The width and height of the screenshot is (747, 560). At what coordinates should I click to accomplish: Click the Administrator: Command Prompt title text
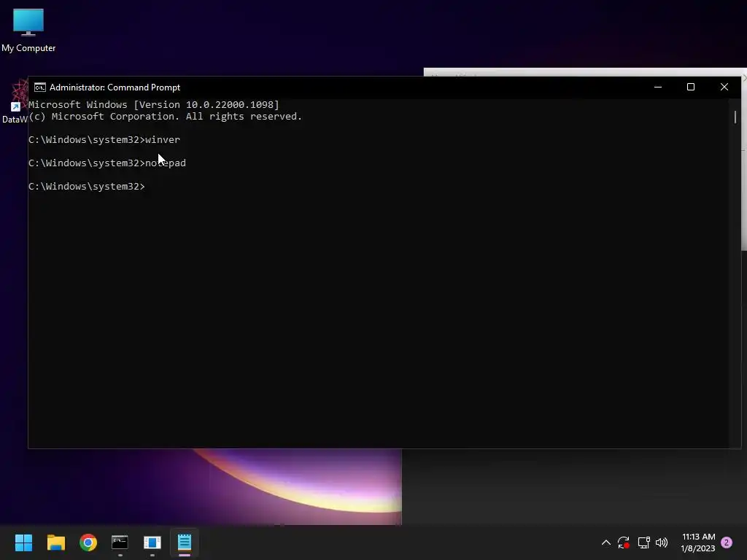click(115, 87)
